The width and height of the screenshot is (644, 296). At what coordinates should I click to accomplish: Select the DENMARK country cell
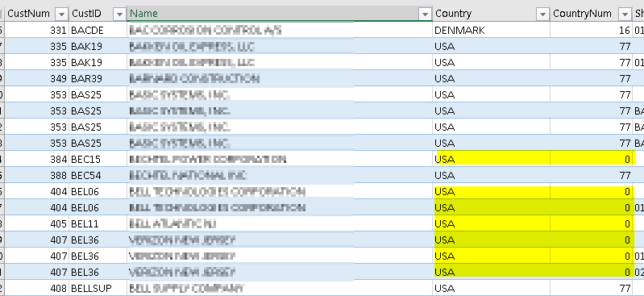[x=491, y=30]
